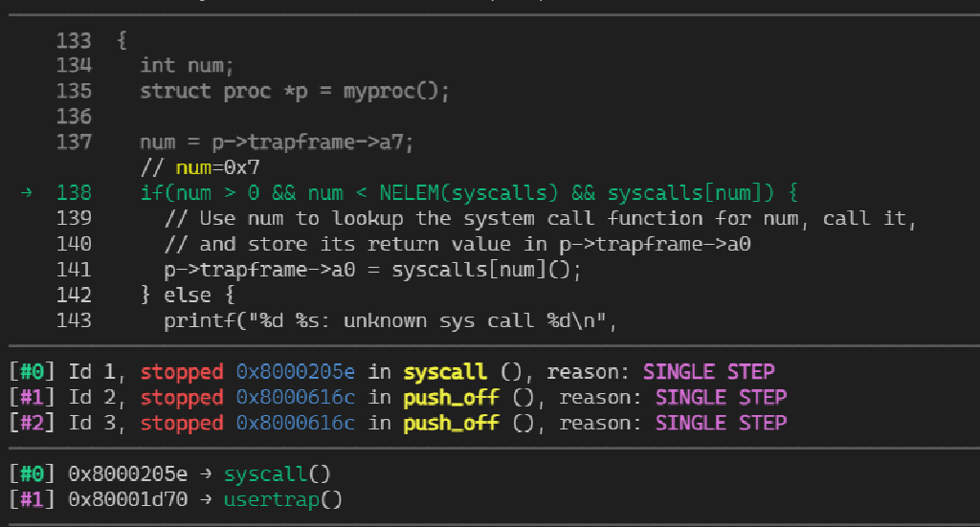The height and width of the screenshot is (527, 980).
Task: Click the red stopped status of thread Id 3
Action: 181,424
